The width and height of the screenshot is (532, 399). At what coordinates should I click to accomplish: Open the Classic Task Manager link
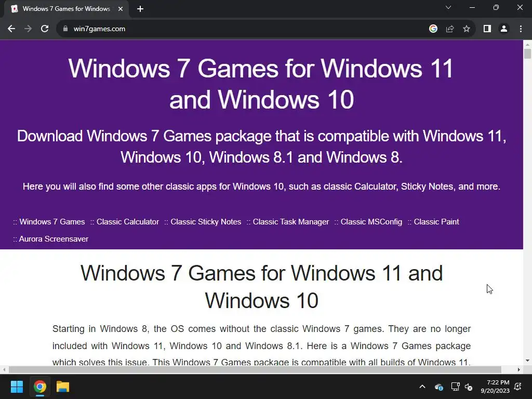point(291,222)
